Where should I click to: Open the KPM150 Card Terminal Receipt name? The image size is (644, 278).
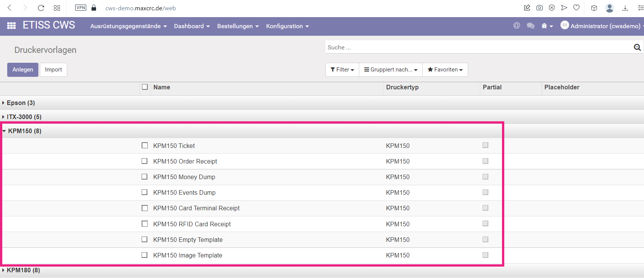(196, 208)
